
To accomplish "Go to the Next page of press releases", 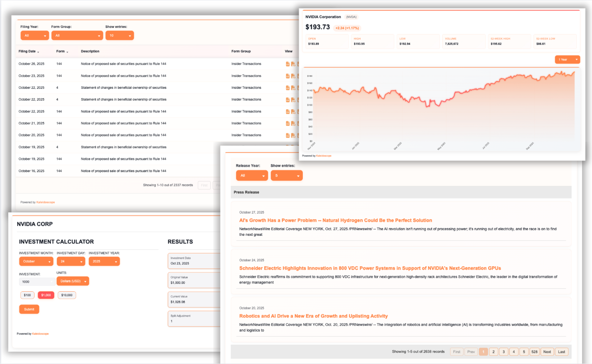I will 547,352.
